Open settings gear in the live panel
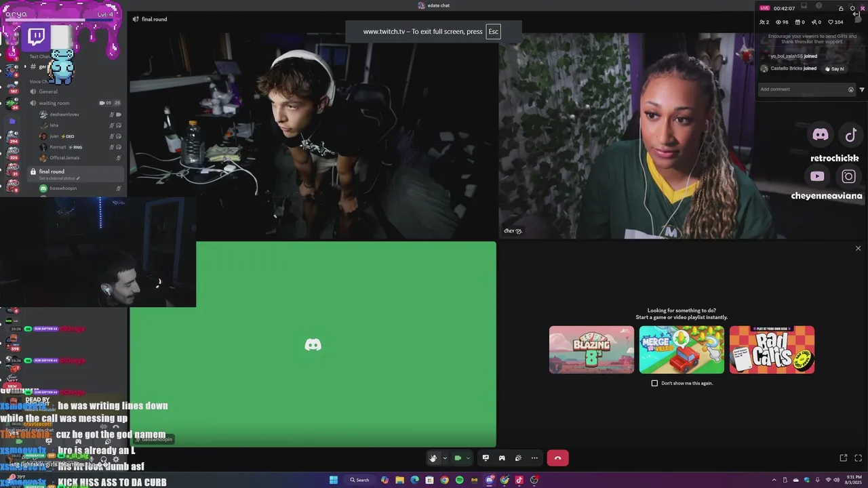The width and height of the screenshot is (868, 488). pyautogui.click(x=852, y=9)
